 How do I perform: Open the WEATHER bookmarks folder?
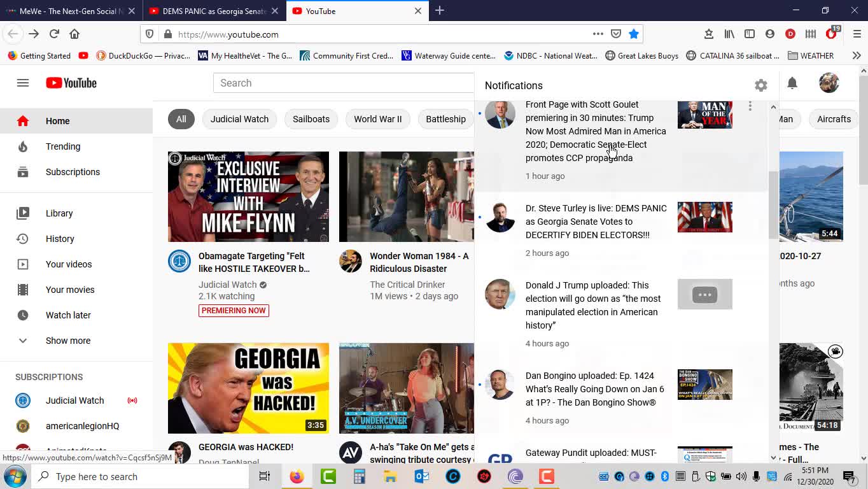tap(811, 55)
